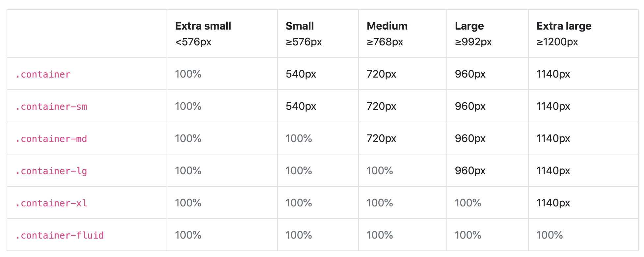Click Extra large 100% in .container-fluid row
The image size is (644, 257).
coord(550,235)
